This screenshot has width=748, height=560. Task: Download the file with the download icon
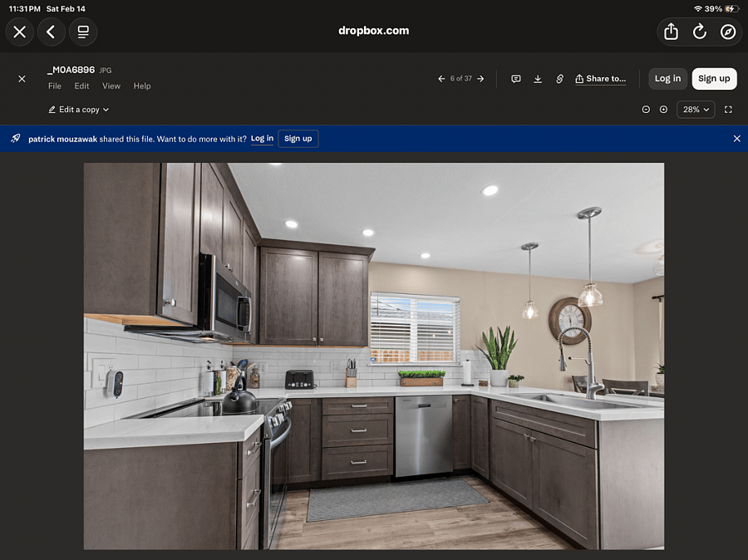pyautogui.click(x=538, y=79)
